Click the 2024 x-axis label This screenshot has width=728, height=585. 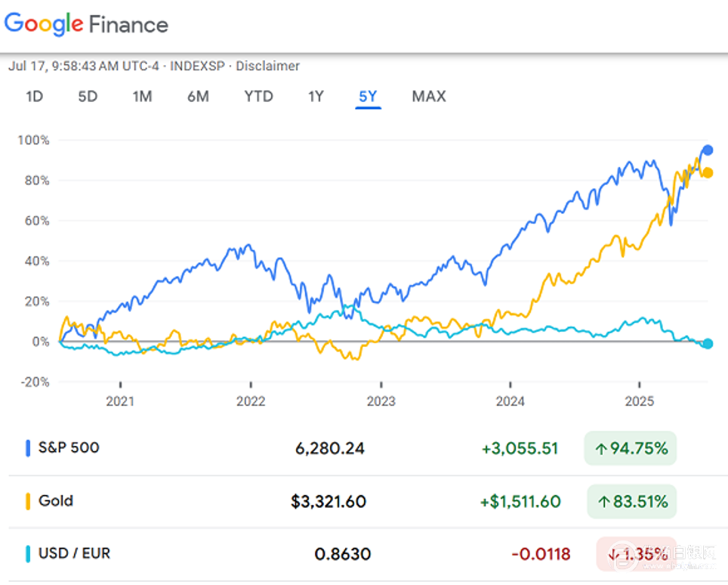(511, 401)
